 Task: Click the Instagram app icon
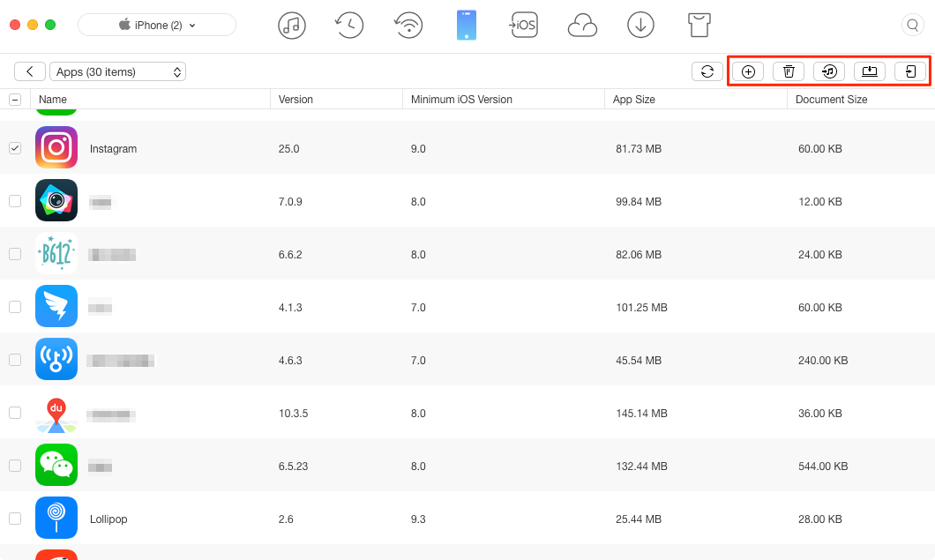pos(56,147)
